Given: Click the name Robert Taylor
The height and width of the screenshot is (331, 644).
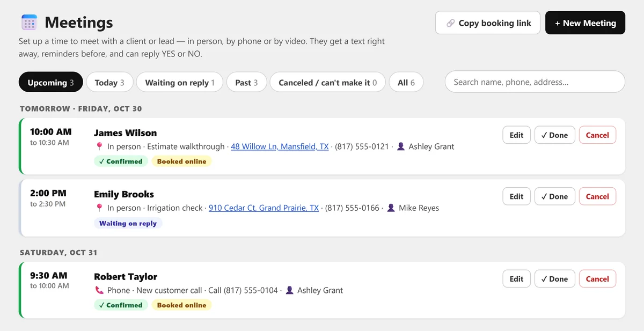Looking at the screenshot, I should point(126,277).
